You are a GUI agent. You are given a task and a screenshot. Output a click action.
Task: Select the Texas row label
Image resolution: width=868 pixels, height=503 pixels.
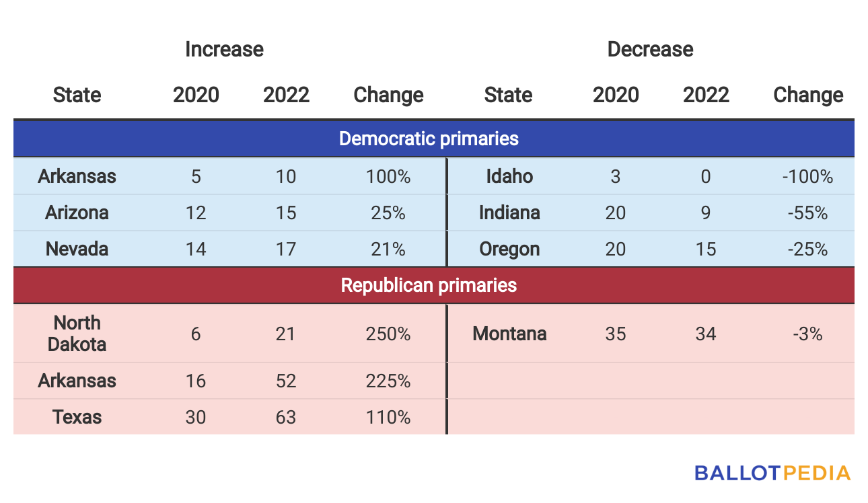pos(77,417)
